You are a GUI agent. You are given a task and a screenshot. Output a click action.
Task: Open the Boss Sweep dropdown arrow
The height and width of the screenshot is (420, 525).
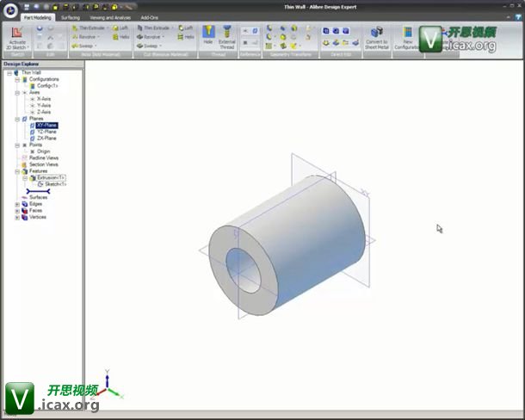[x=96, y=46]
